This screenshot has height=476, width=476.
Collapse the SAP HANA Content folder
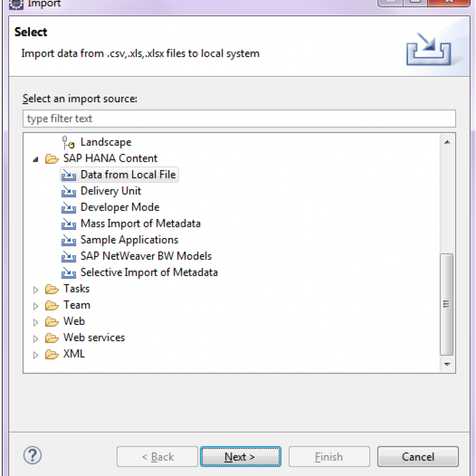point(35,159)
